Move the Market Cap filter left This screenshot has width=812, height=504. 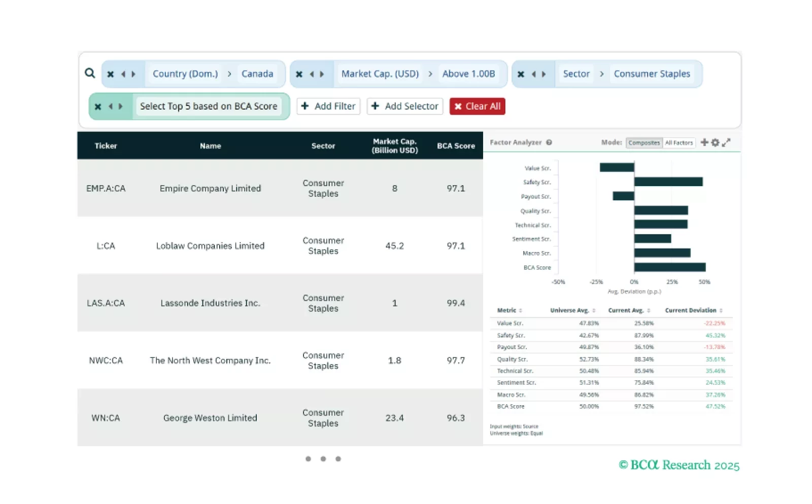[x=312, y=74]
